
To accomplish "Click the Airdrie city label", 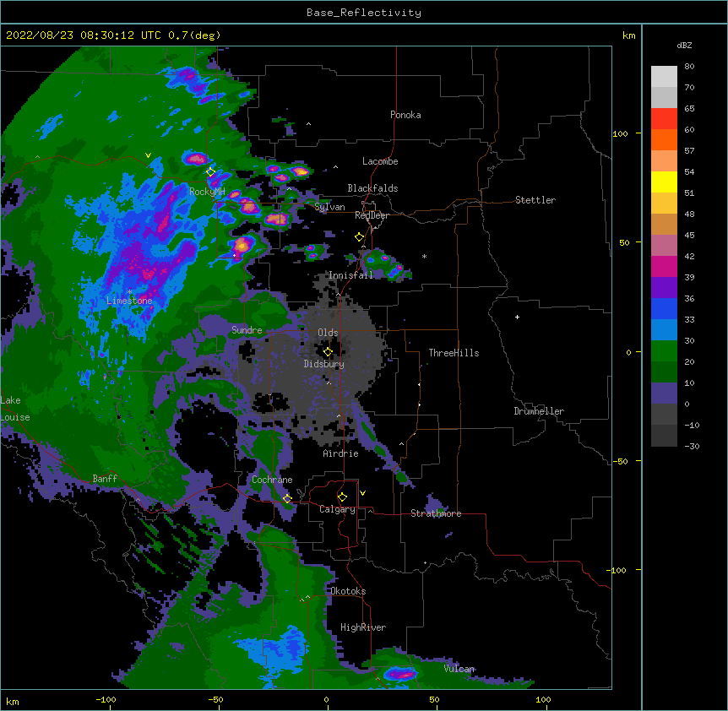I will tap(341, 453).
